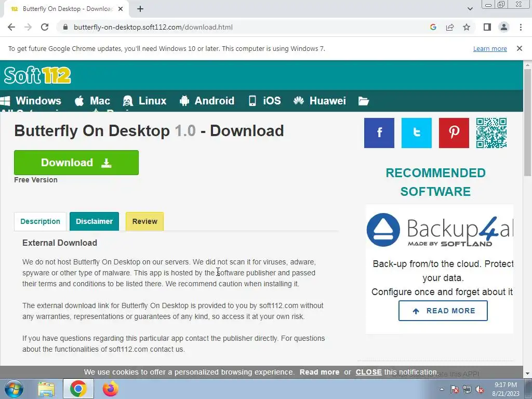Open the Linux software category
The height and width of the screenshot is (399, 532).
(144, 101)
